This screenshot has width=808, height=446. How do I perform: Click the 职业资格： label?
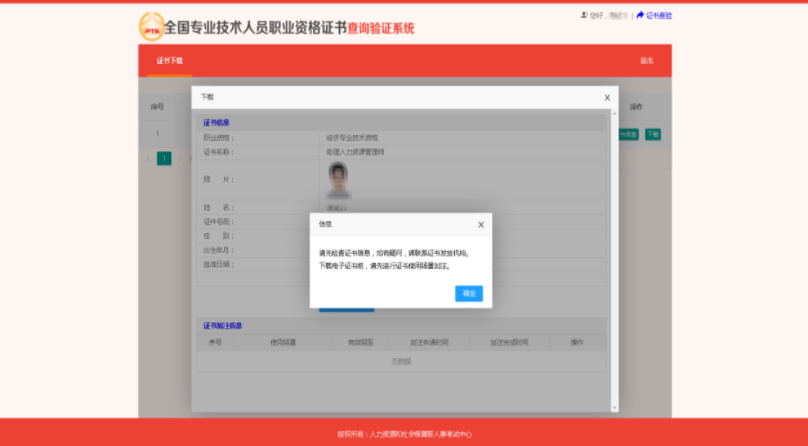pos(218,138)
